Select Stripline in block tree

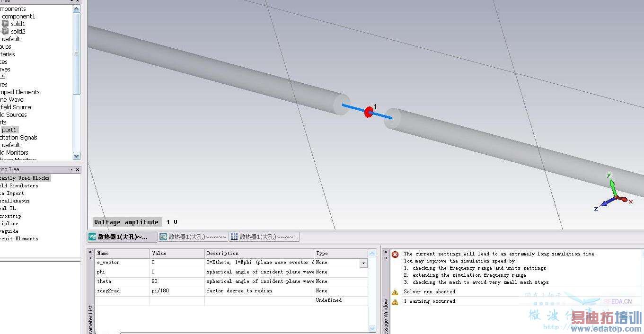tap(9, 223)
